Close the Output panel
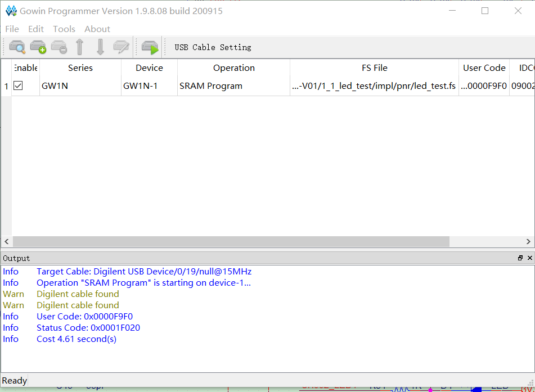This screenshot has height=392, width=535. click(529, 258)
